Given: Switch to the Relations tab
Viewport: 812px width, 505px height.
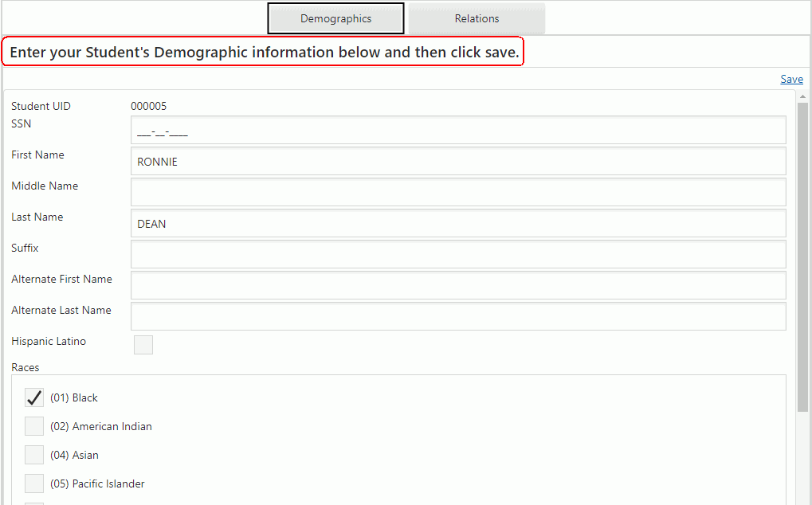Looking at the screenshot, I should pos(476,18).
